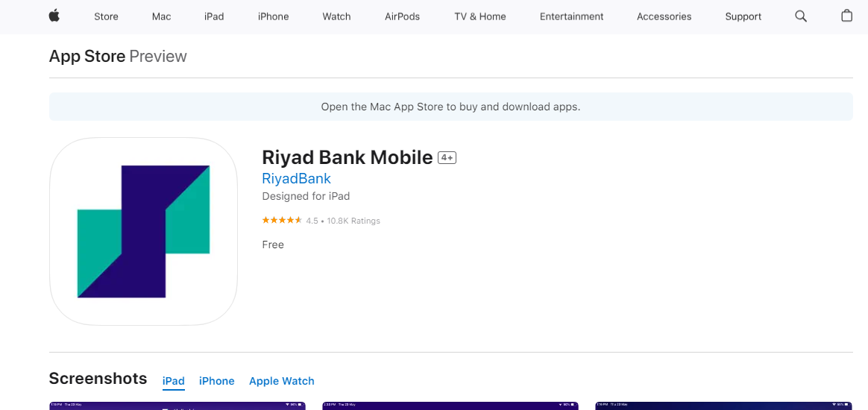Open AirPods in the navigation bar
Image resolution: width=868 pixels, height=410 pixels.
pyautogui.click(x=402, y=16)
